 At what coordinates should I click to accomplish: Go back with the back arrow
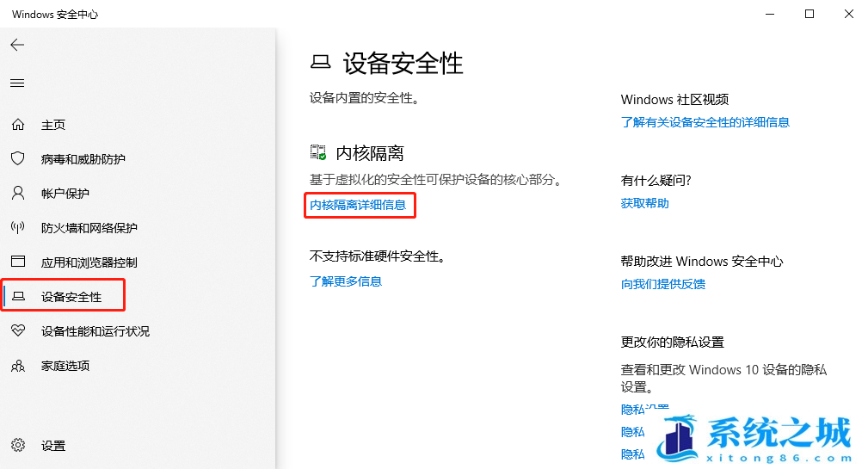point(17,45)
